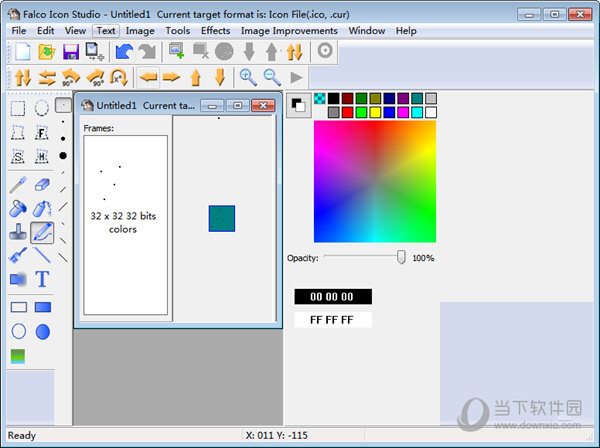Shift image down in the second toolbar
Screen dimensions: 600x448
tap(220, 77)
